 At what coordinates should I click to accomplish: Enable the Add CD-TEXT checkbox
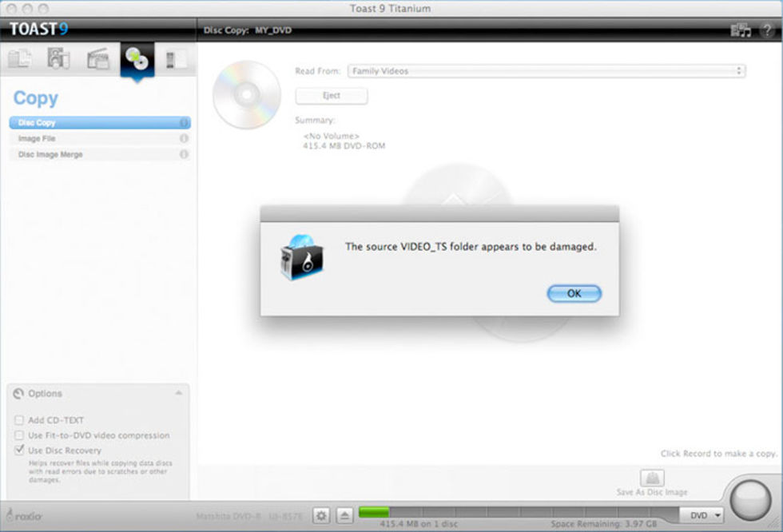coord(19,420)
